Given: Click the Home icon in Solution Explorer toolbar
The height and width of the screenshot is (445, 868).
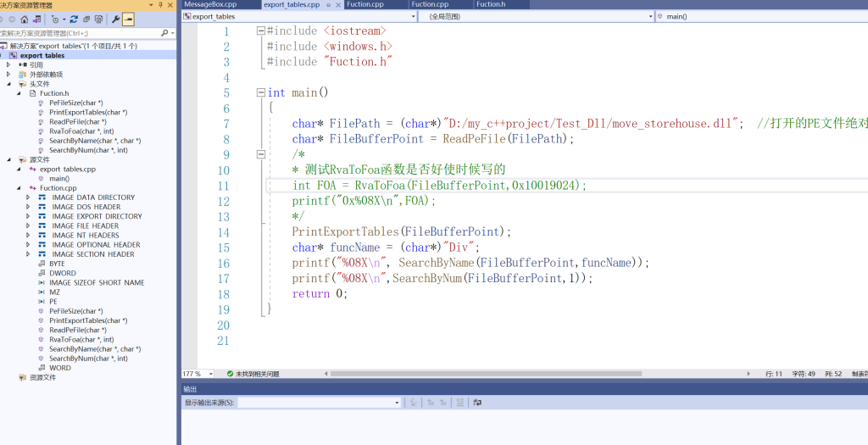Looking at the screenshot, I should click(x=24, y=19).
